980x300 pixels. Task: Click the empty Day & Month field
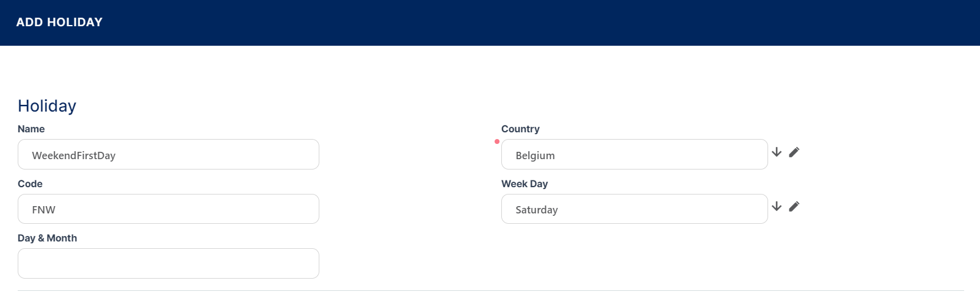[x=169, y=263]
